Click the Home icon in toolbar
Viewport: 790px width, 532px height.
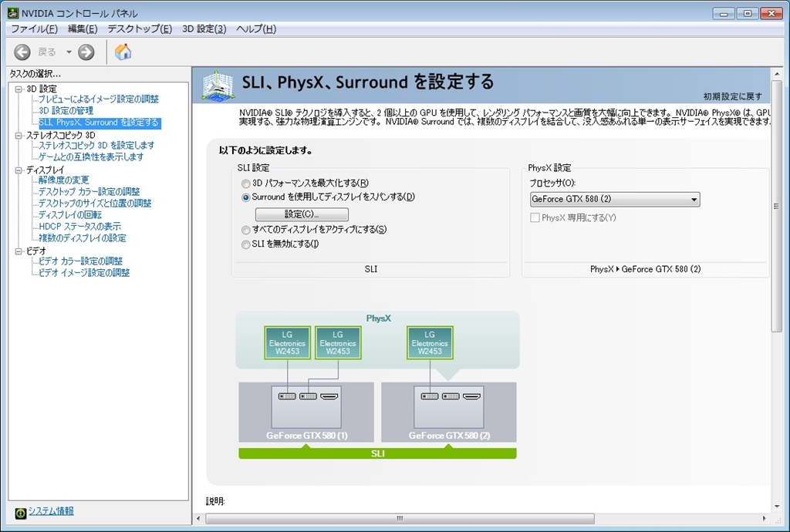pos(123,52)
